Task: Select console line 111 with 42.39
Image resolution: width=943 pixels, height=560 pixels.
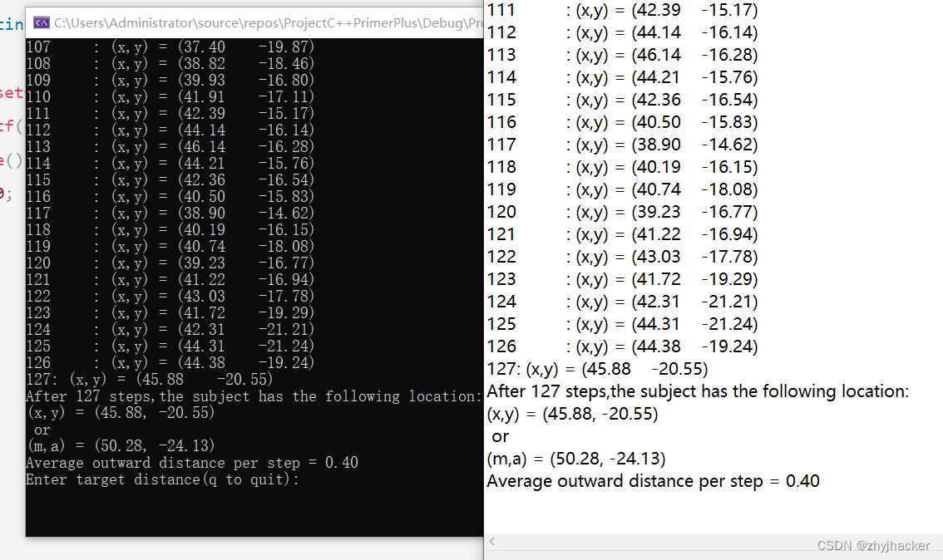Action: [x=170, y=114]
